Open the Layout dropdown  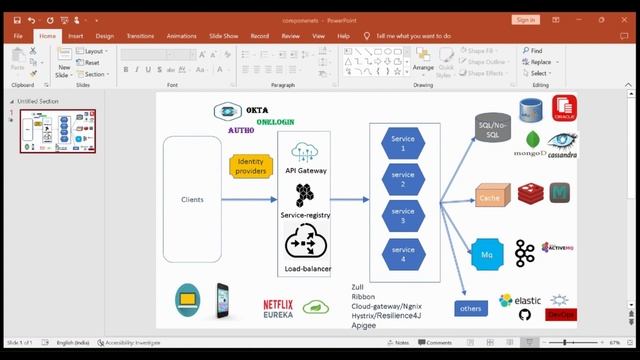point(93,51)
